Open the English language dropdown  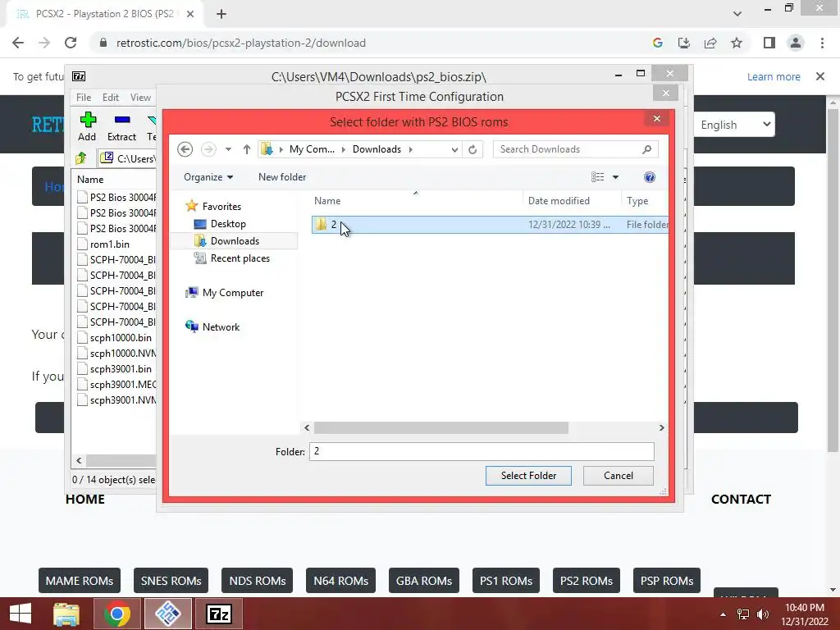[734, 125]
